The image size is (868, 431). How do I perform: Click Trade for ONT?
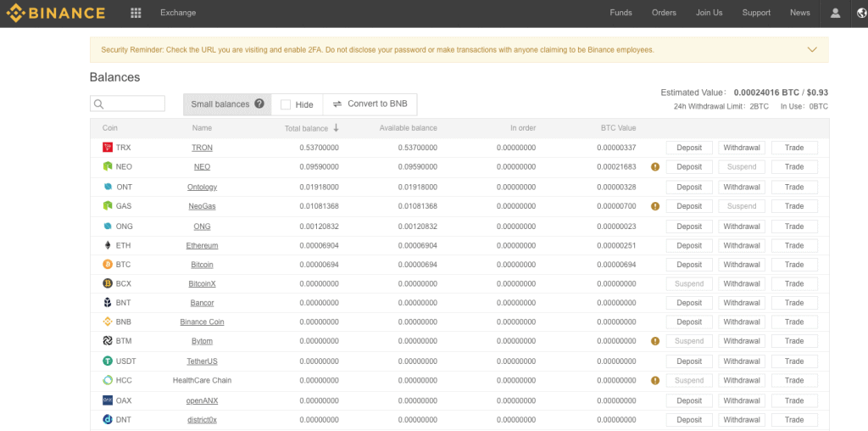point(794,187)
